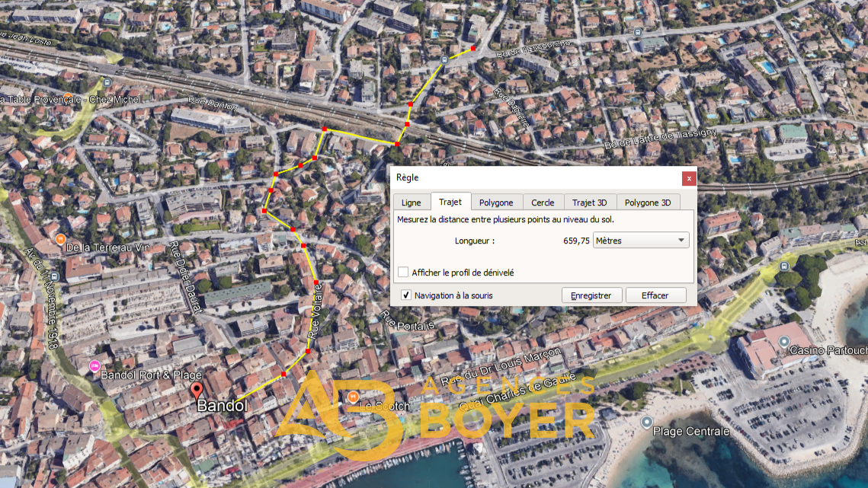Select the Cercle tab
Image resolution: width=868 pixels, height=488 pixels.
click(x=543, y=203)
